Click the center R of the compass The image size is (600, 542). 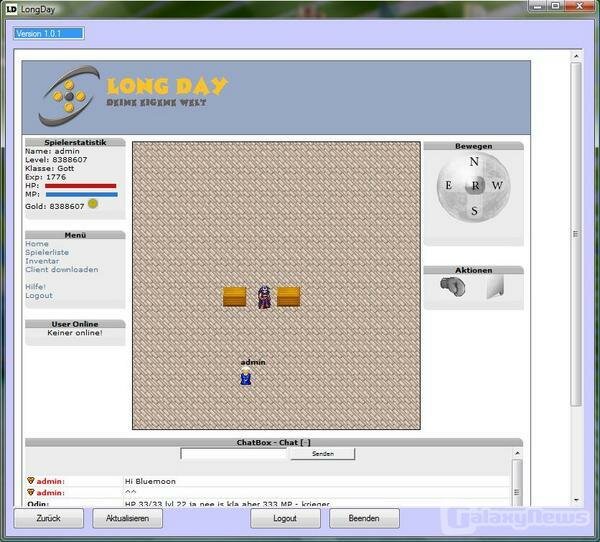pyautogui.click(x=475, y=186)
